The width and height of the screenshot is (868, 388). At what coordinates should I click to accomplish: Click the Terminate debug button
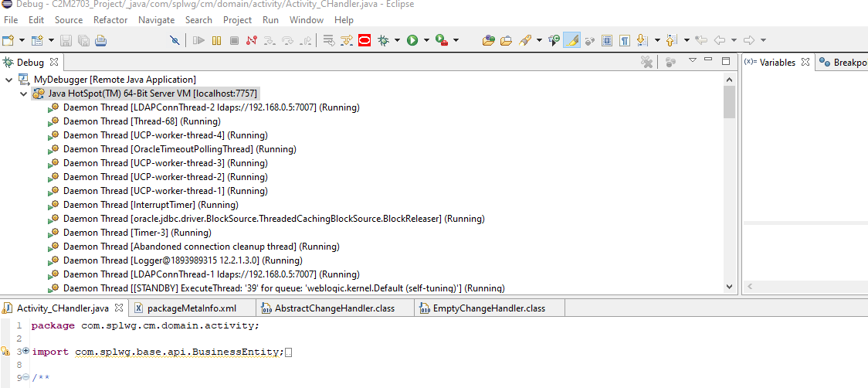coord(234,40)
